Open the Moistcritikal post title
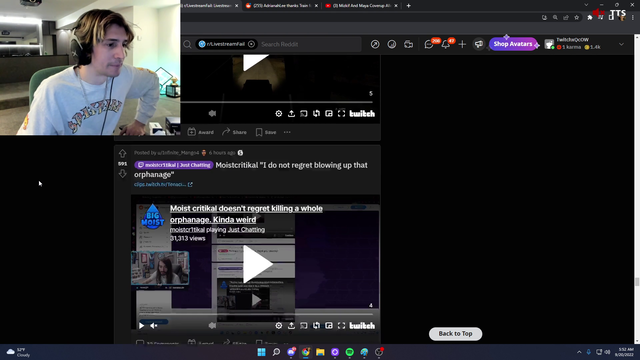The height and width of the screenshot is (360, 640). click(251, 170)
